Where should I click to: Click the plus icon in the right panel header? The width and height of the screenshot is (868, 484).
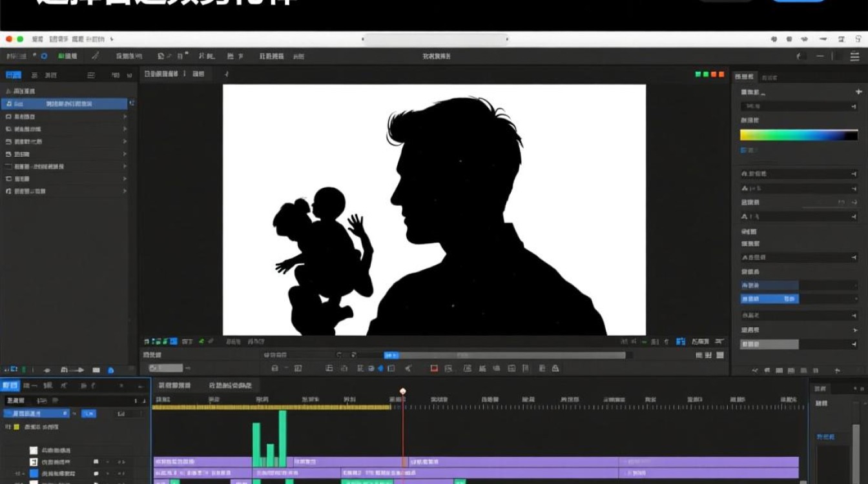pos(858,92)
